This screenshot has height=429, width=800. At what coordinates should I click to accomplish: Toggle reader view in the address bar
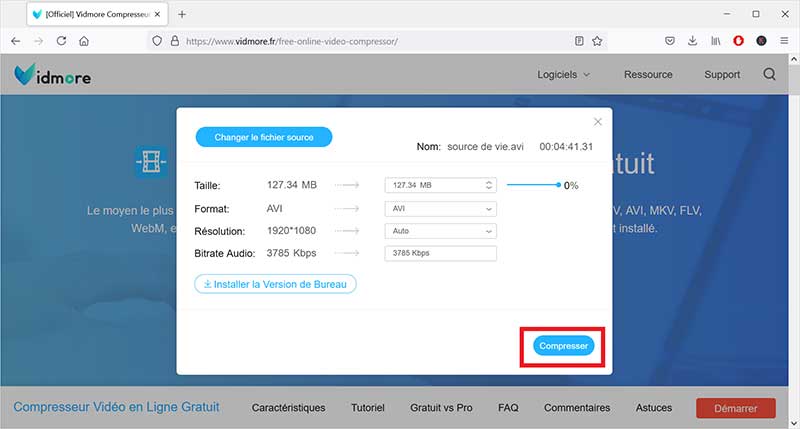tap(579, 41)
